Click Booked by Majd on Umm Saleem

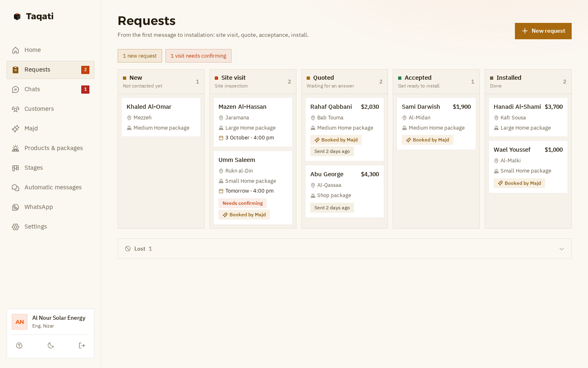point(244,215)
